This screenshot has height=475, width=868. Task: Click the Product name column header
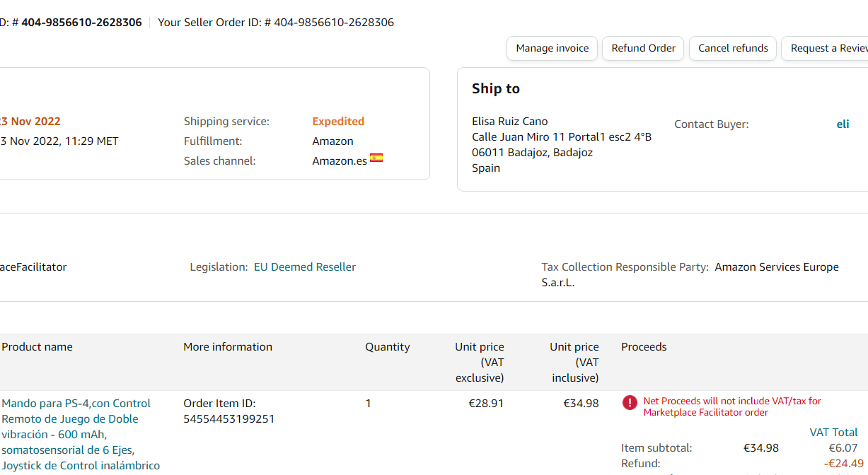pos(37,347)
